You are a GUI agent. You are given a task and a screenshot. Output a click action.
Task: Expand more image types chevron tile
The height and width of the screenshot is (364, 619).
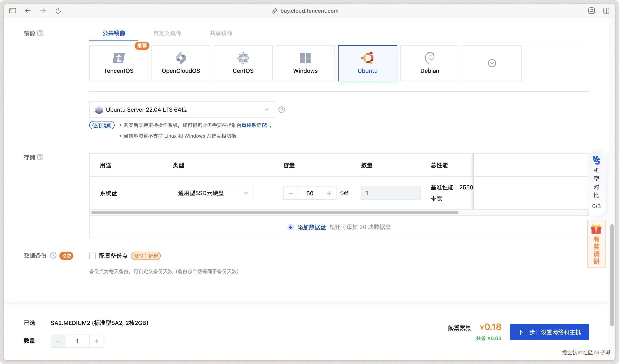492,63
